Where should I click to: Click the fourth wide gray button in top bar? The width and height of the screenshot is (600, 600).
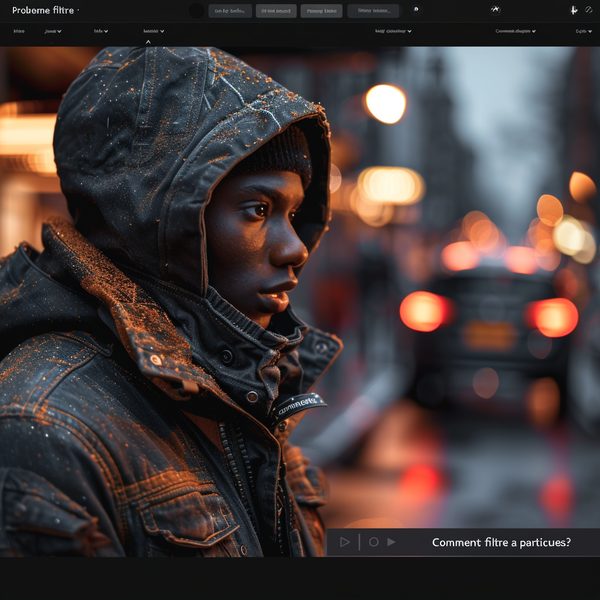(373, 11)
